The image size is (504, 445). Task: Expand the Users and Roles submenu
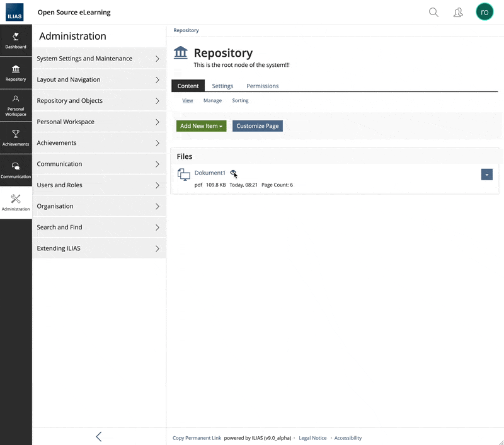[x=99, y=185]
